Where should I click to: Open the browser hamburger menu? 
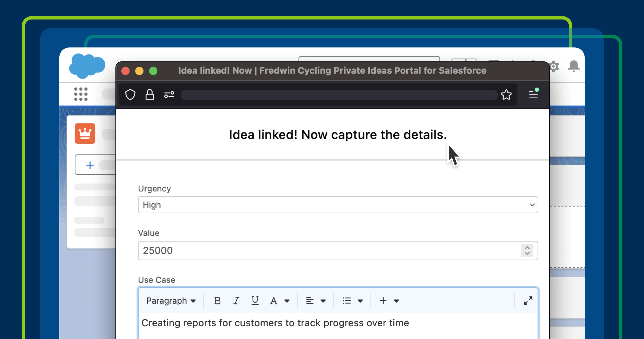tap(533, 94)
